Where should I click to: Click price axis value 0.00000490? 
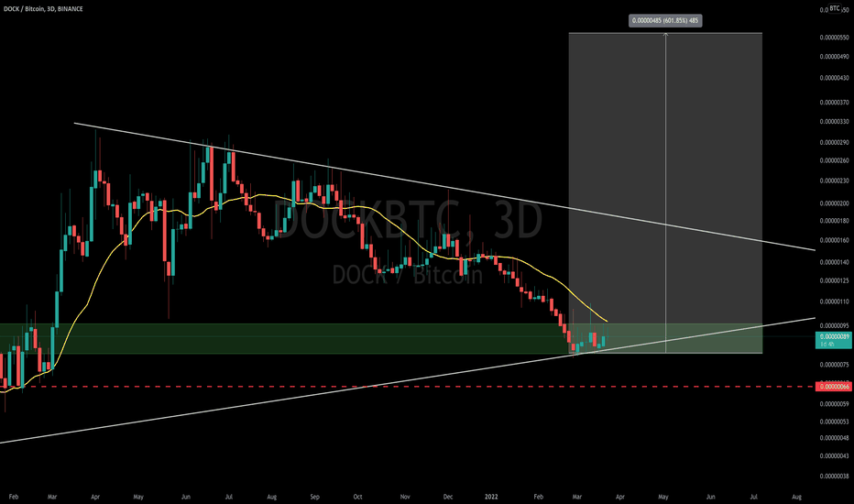coord(834,57)
